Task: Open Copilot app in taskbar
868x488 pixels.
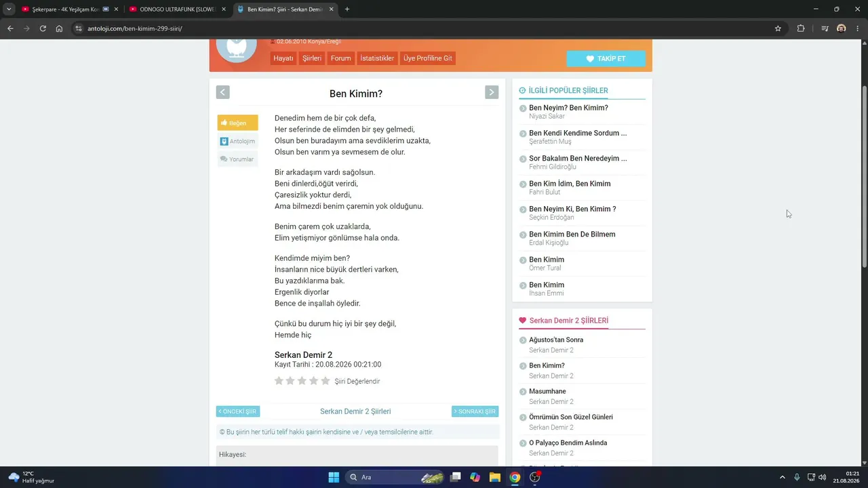Action: click(475, 477)
